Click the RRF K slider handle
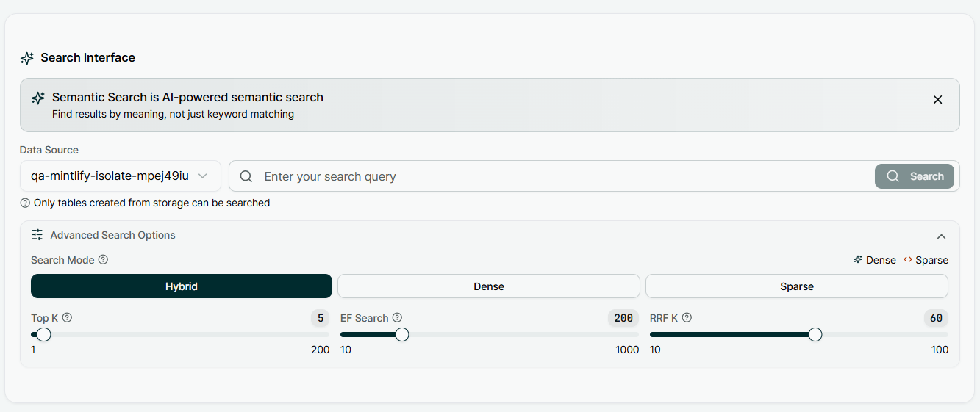The height and width of the screenshot is (412, 980). (x=815, y=335)
